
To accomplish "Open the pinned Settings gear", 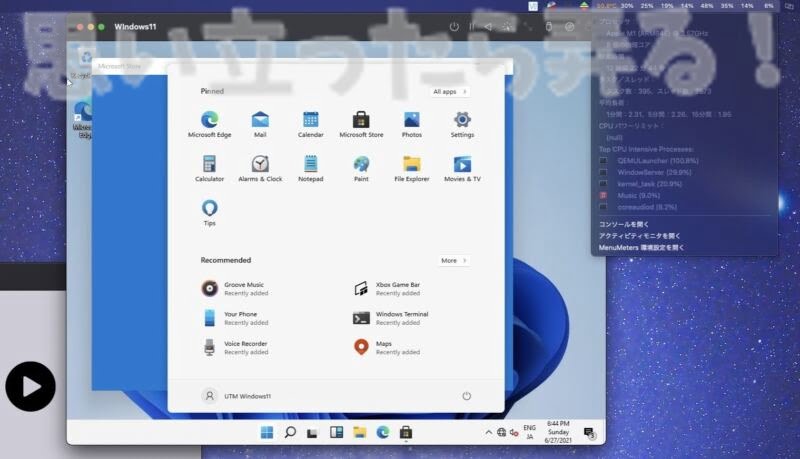I will coord(462,124).
